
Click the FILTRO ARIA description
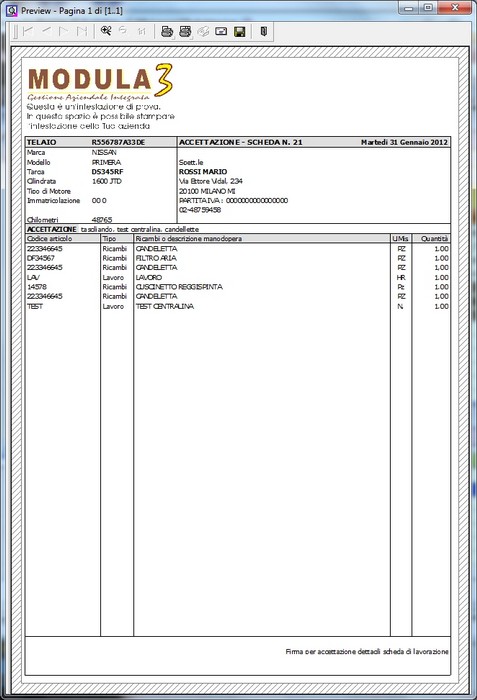156,258
